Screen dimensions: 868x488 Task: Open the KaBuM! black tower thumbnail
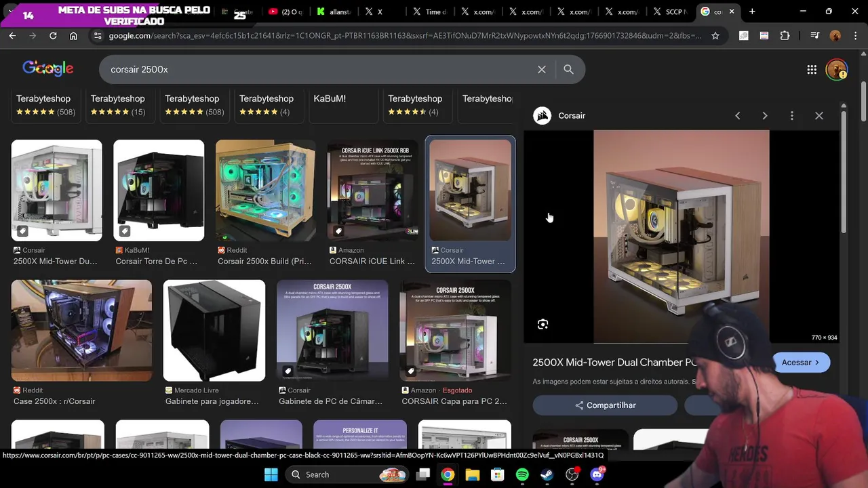(x=159, y=190)
